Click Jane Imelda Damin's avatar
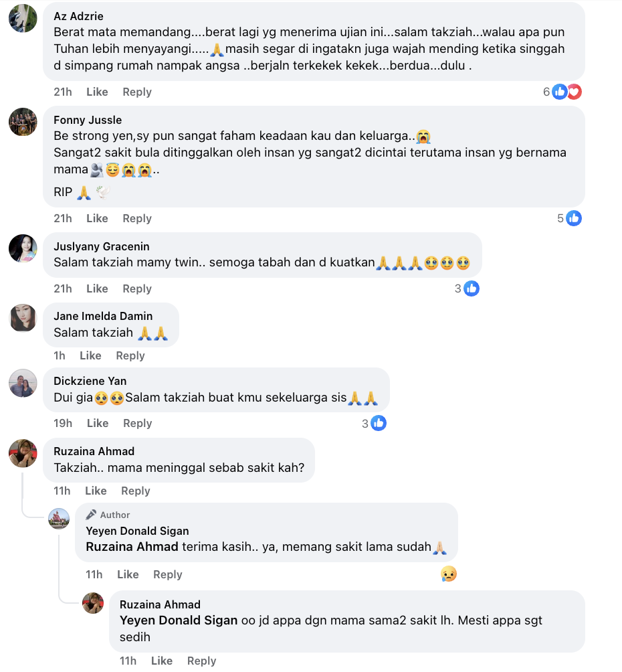 (x=23, y=318)
